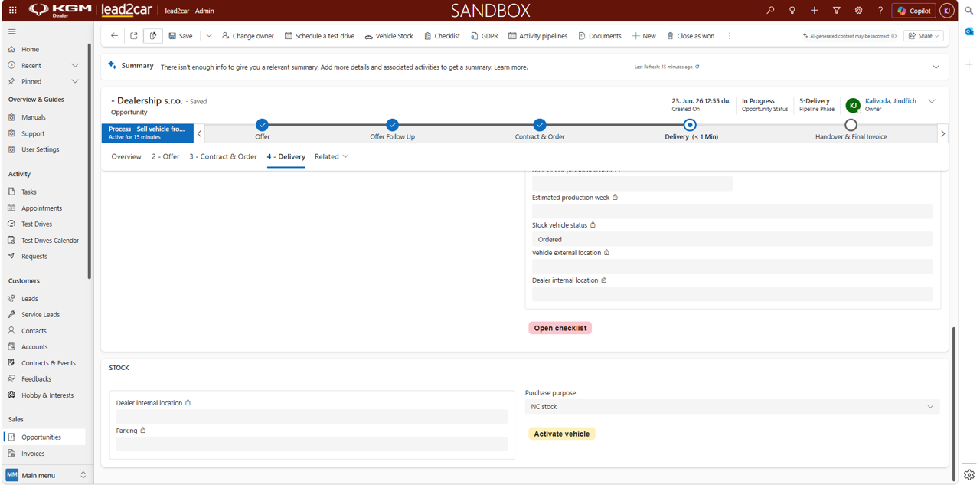
Task: Switch to the 3 - Contract & Order tab
Action: [223, 156]
